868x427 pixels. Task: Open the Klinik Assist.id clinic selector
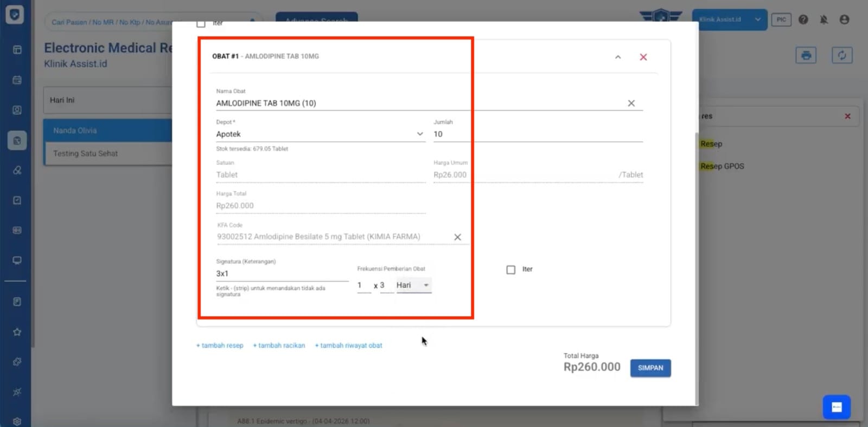coord(729,20)
